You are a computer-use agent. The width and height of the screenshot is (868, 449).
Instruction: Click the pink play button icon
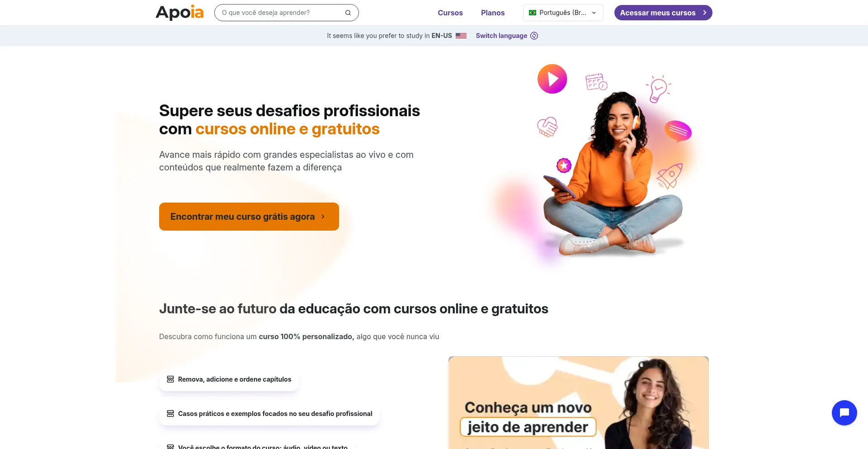(x=552, y=79)
